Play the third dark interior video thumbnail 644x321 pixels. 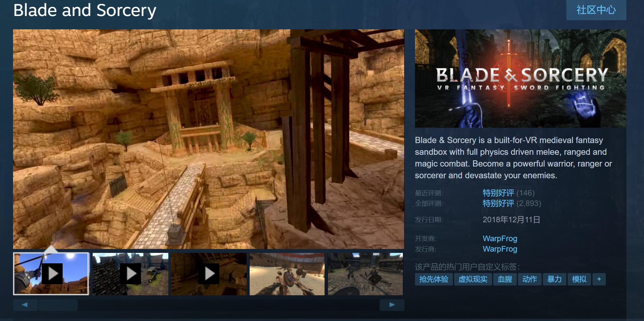pos(209,274)
